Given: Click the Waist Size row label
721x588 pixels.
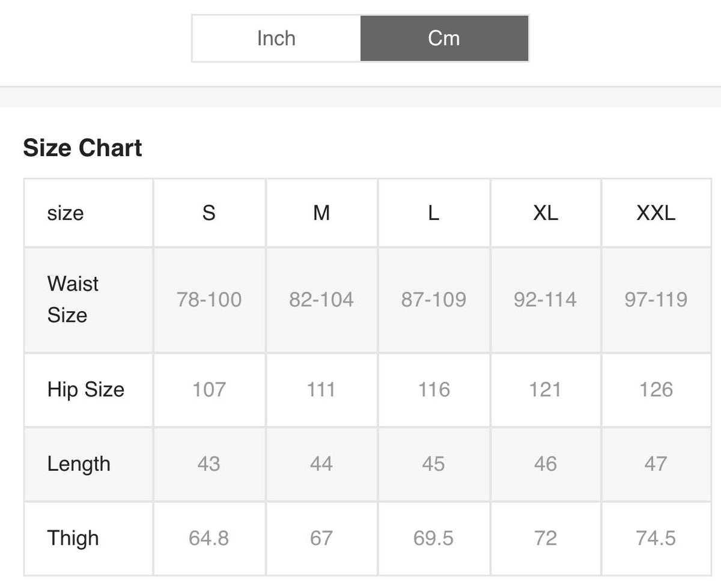Looking at the screenshot, I should 73,299.
